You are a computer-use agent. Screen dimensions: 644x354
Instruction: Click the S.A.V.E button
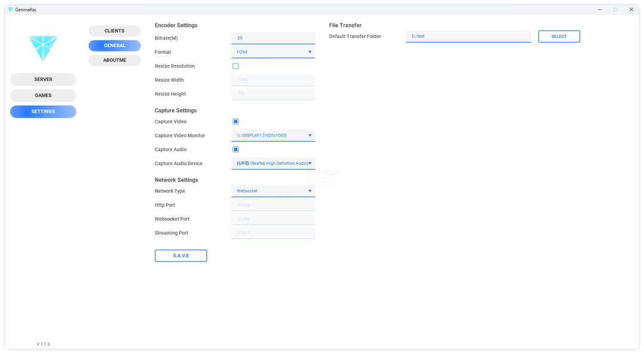(181, 256)
